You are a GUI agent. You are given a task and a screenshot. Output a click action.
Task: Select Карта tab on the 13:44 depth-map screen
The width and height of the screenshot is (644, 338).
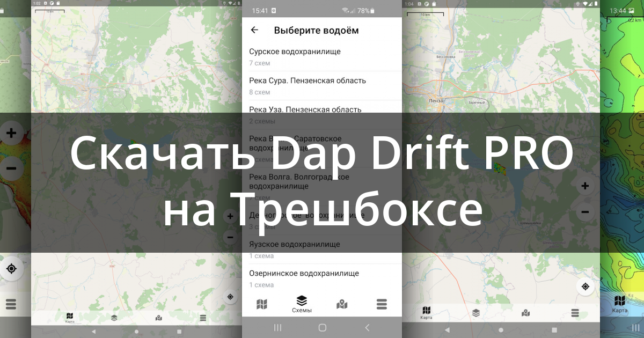[620, 304]
